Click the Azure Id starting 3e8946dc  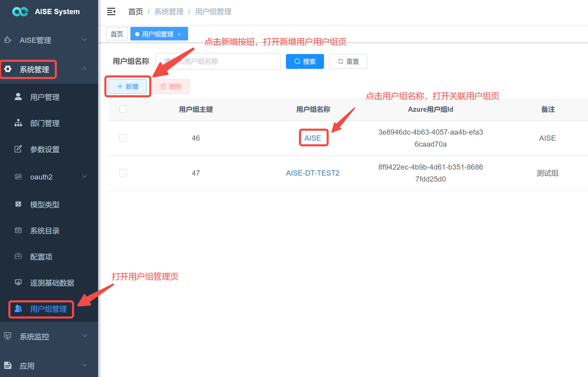click(431, 138)
